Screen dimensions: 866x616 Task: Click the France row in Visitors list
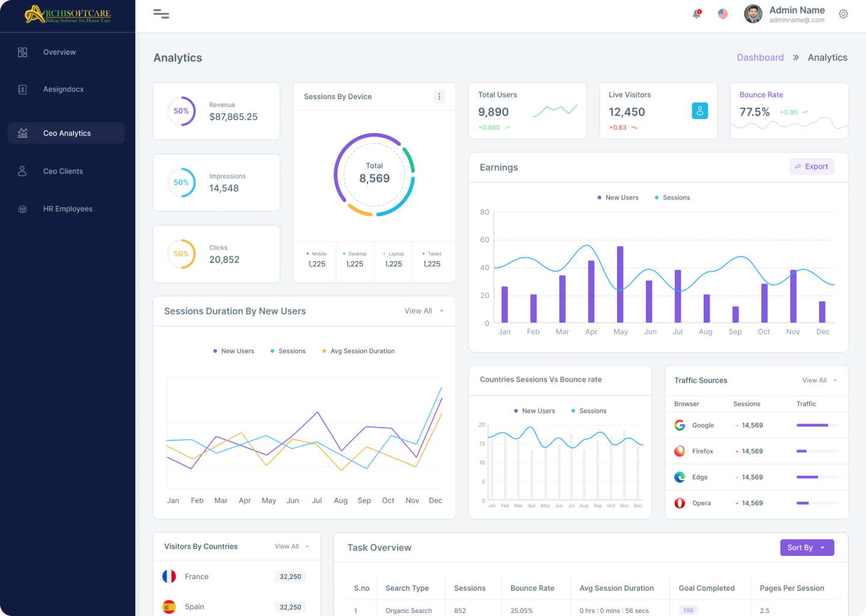tap(235, 576)
